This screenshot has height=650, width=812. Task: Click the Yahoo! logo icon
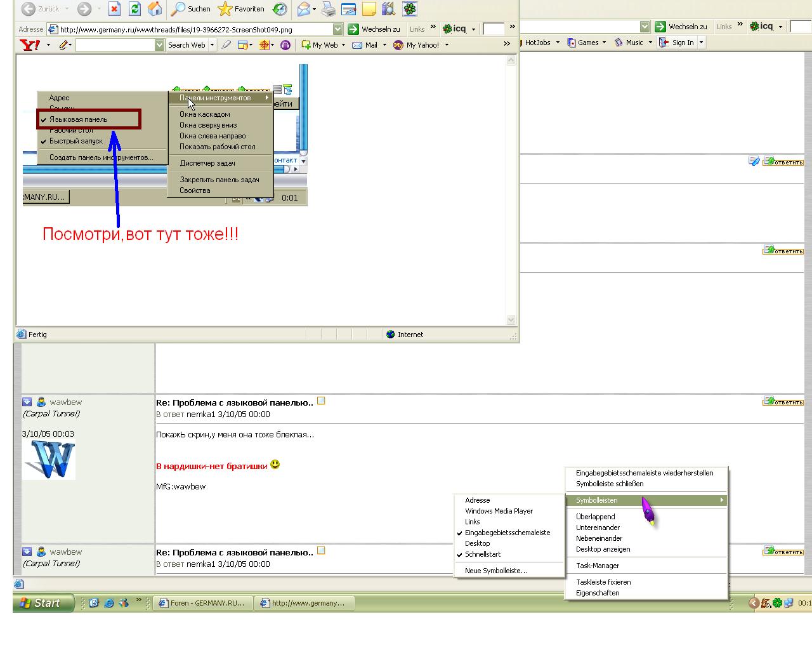click(30, 45)
